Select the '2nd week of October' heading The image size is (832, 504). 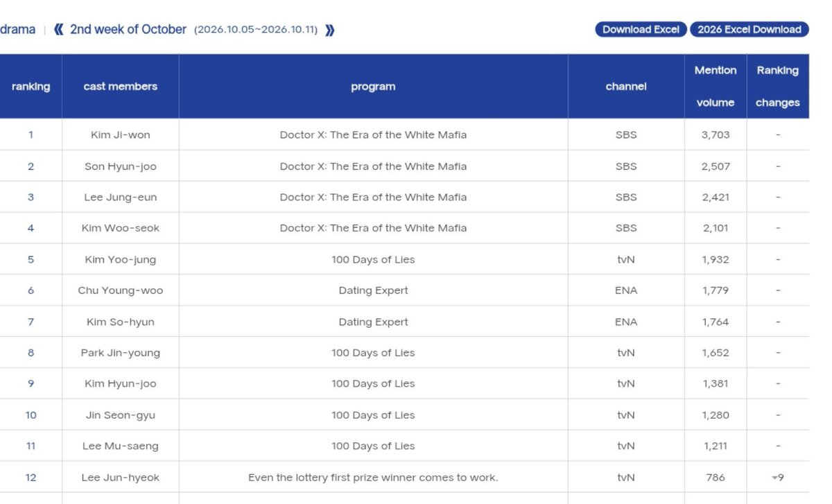pos(128,29)
